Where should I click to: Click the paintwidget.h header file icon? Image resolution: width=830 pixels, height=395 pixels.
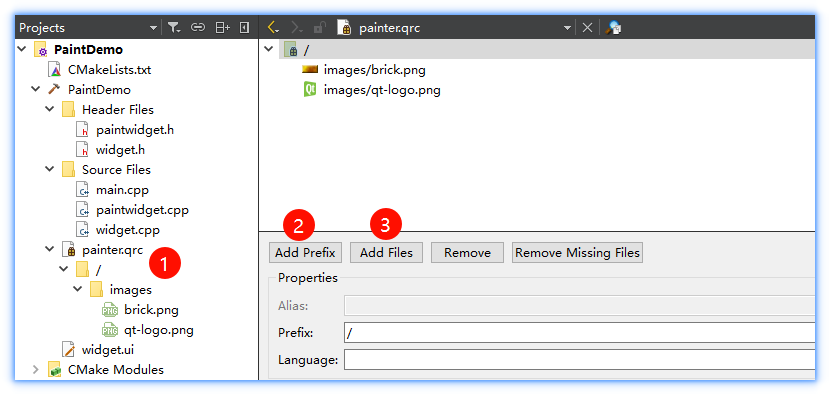83,130
